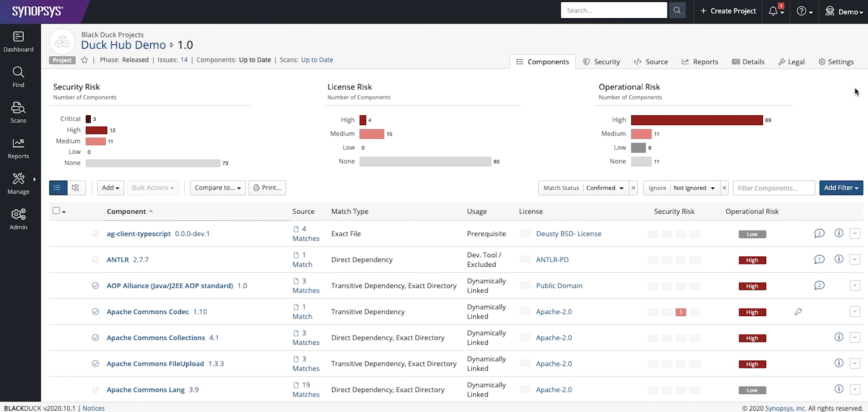This screenshot has height=412, width=868.
Task: Click the review status icon for AOP Alliance
Action: (95, 286)
